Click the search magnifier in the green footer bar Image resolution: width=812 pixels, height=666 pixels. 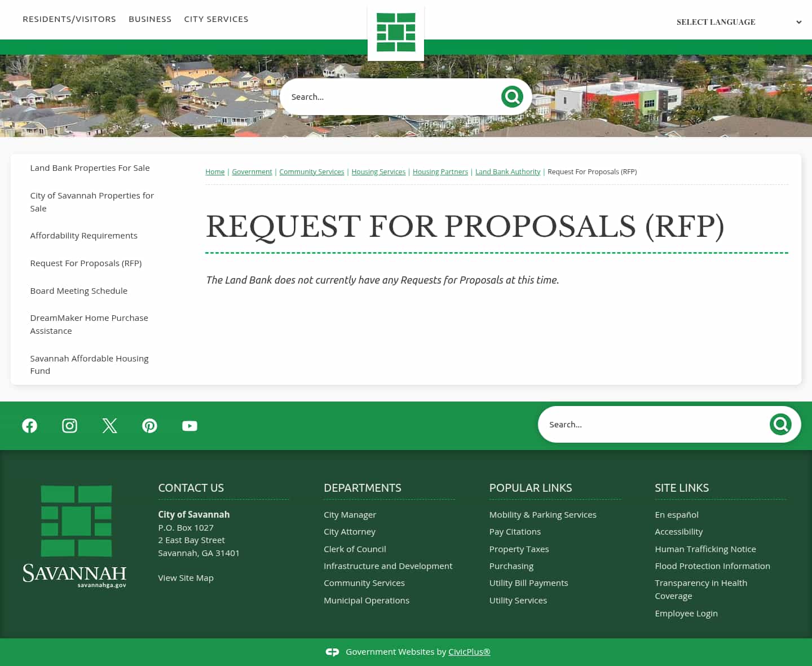pos(780,424)
